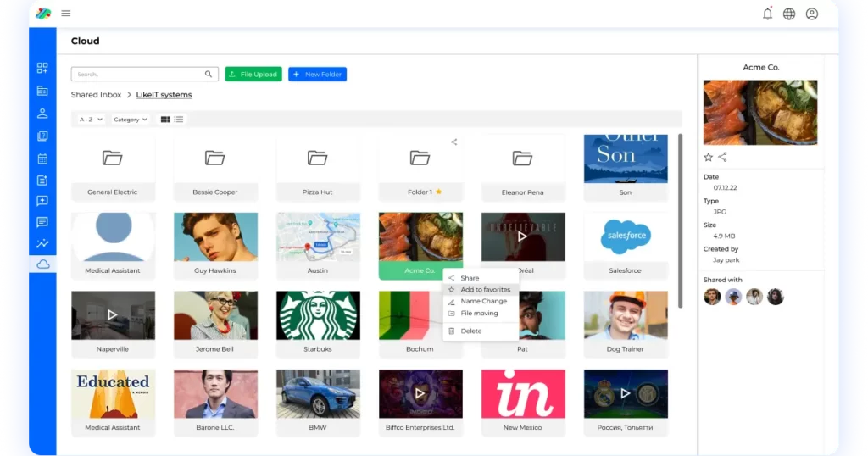Focus the Search input field

tap(144, 74)
